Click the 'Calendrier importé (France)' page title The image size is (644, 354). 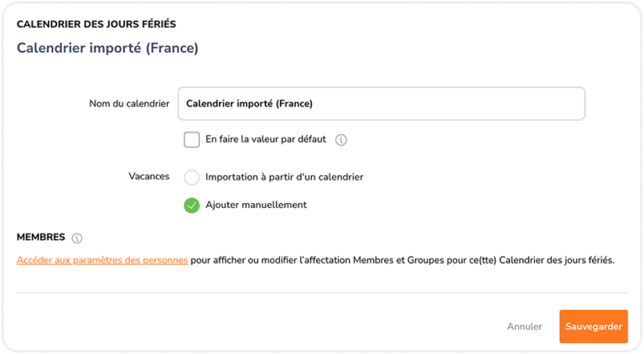[107, 48]
